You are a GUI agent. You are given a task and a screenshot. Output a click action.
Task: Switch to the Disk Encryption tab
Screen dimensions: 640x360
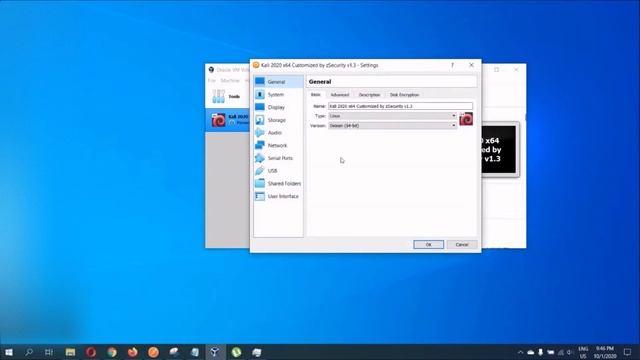tap(404, 95)
